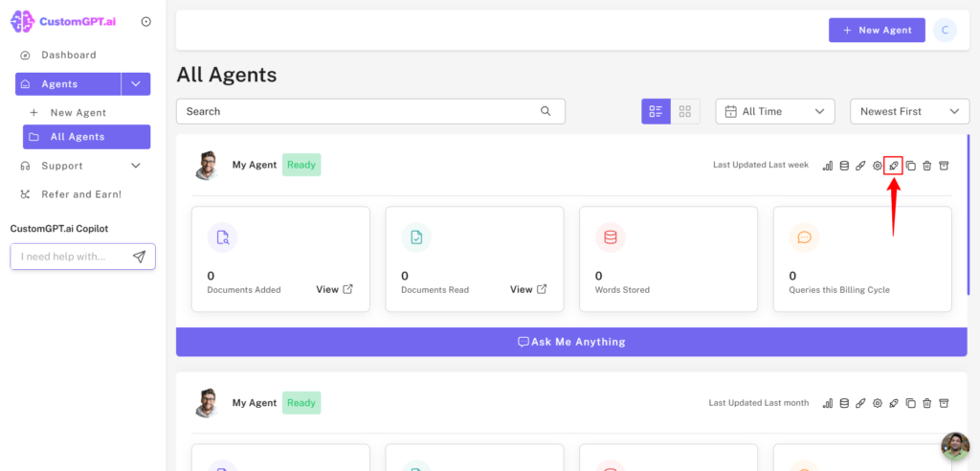The width and height of the screenshot is (980, 471).
Task: Click the highlighted deploy rocket icon
Action: click(893, 166)
